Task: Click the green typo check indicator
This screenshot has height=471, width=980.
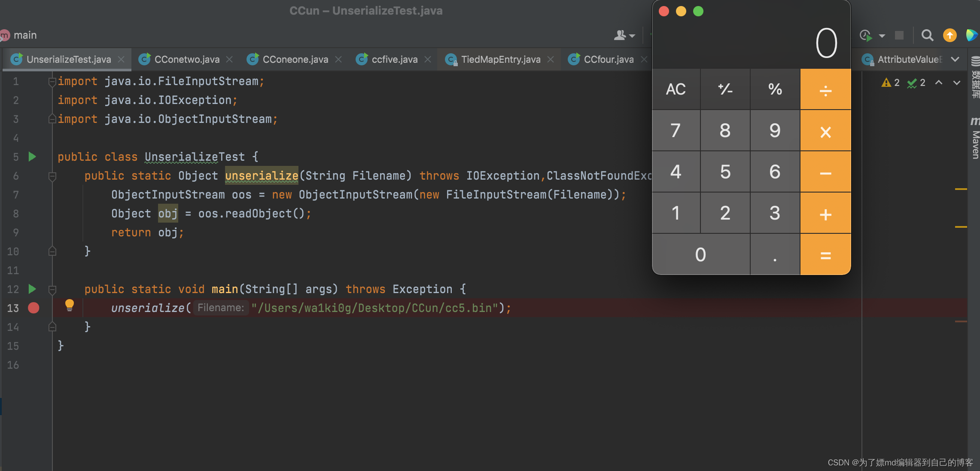Action: click(x=916, y=83)
